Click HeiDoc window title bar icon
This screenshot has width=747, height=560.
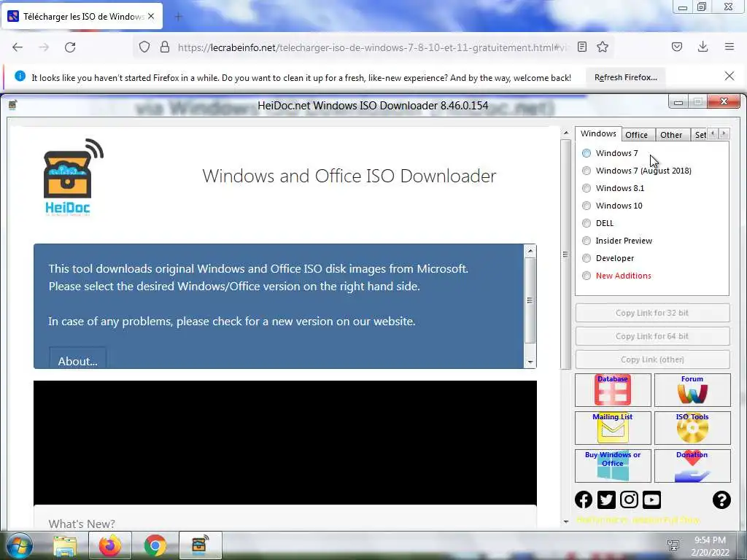13,105
